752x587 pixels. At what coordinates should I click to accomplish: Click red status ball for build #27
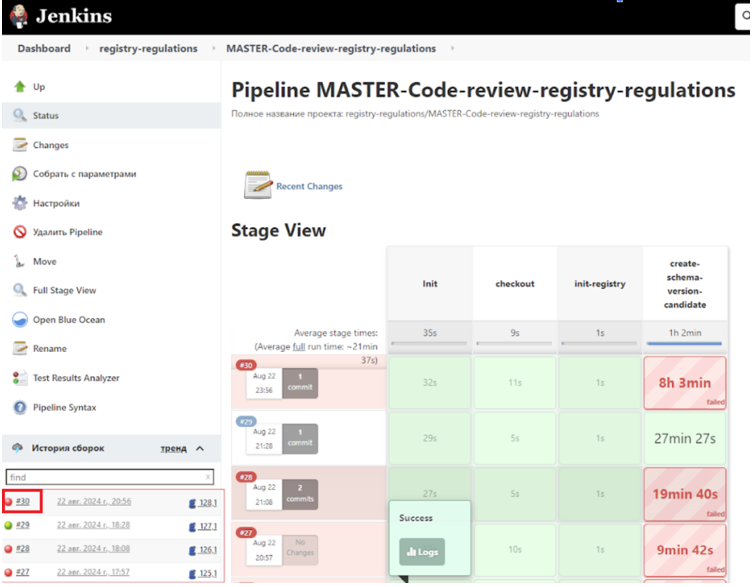click(x=8, y=573)
